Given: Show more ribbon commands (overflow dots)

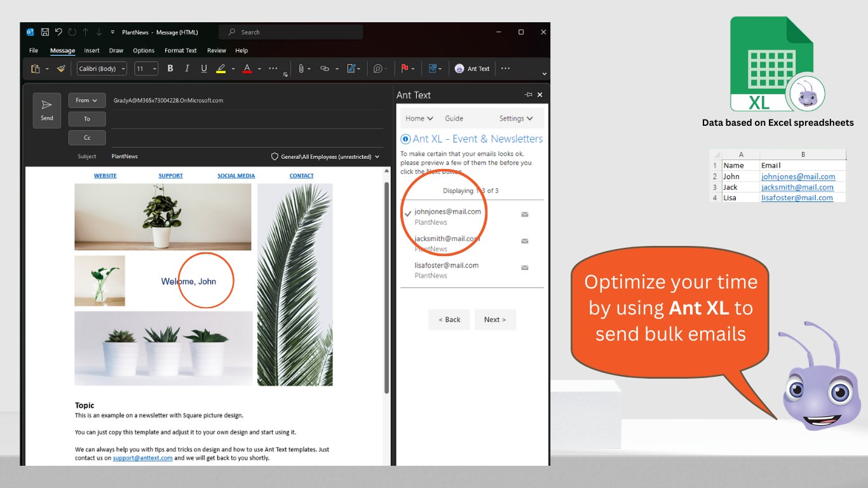Looking at the screenshot, I should coord(506,68).
